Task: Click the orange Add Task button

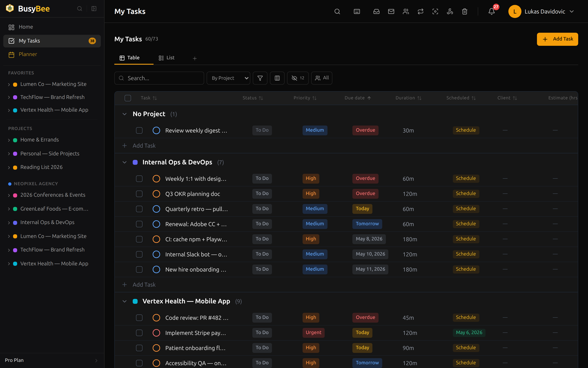Action: [x=557, y=39]
